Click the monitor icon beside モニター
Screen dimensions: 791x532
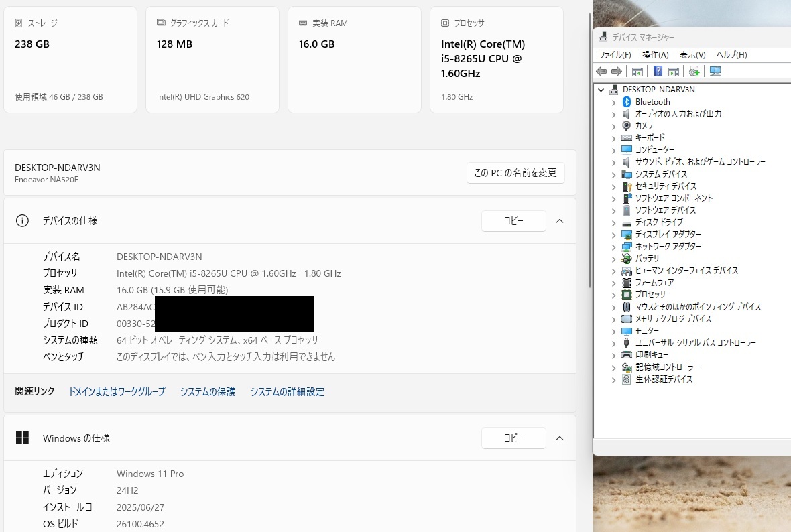pyautogui.click(x=627, y=331)
